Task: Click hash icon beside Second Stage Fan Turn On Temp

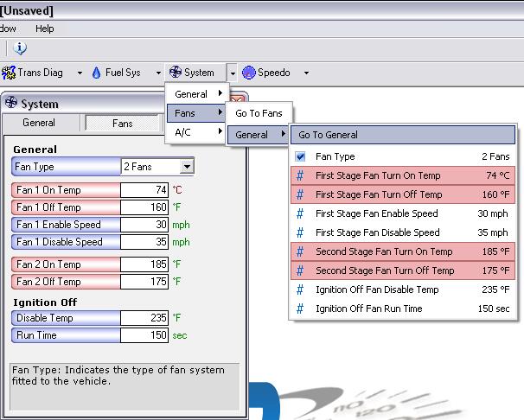Action: 300,251
